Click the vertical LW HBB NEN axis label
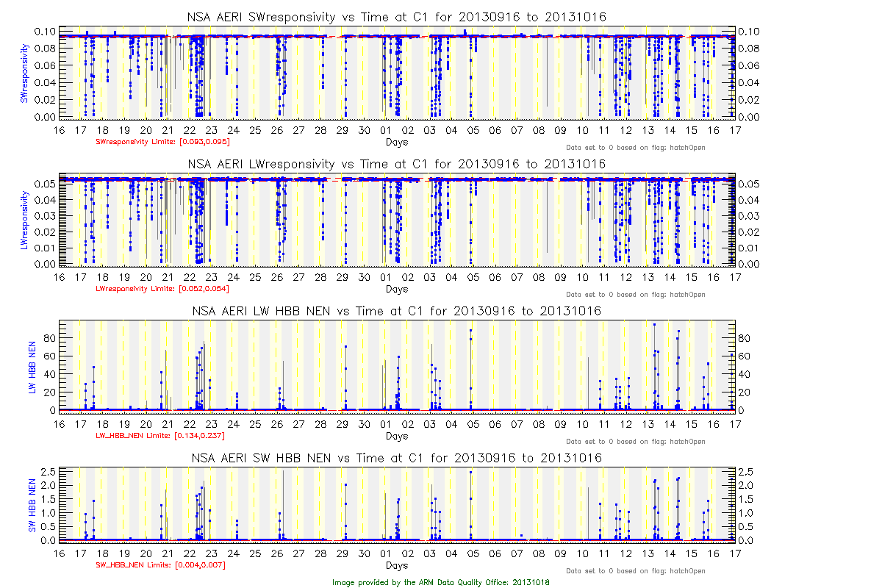This screenshot has height=588, width=882. pyautogui.click(x=32, y=366)
